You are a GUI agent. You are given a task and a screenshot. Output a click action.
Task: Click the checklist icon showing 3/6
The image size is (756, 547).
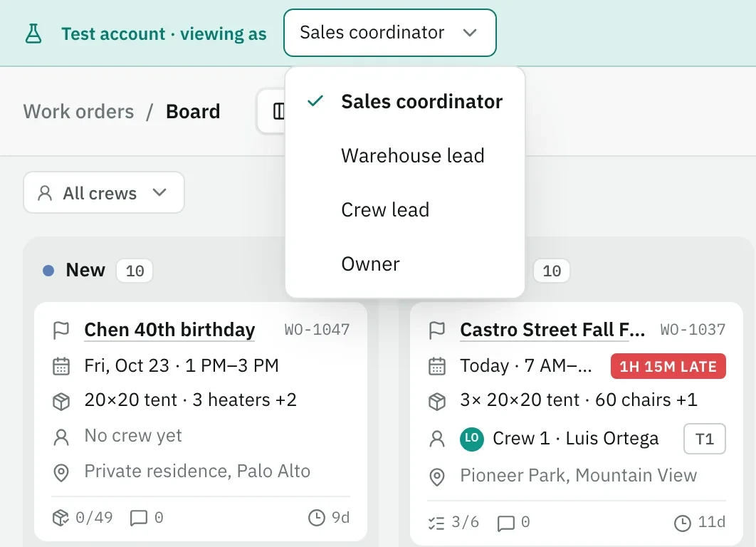pyautogui.click(x=436, y=522)
